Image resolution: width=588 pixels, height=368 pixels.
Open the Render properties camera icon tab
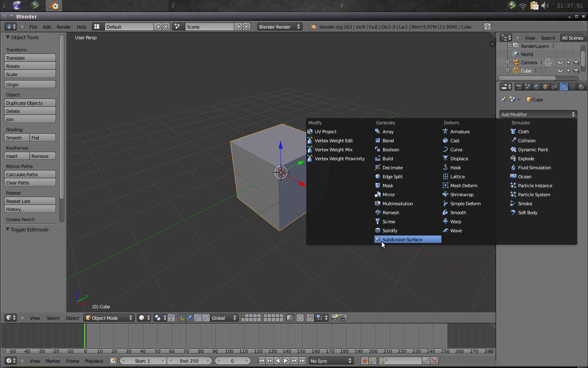coord(519,86)
